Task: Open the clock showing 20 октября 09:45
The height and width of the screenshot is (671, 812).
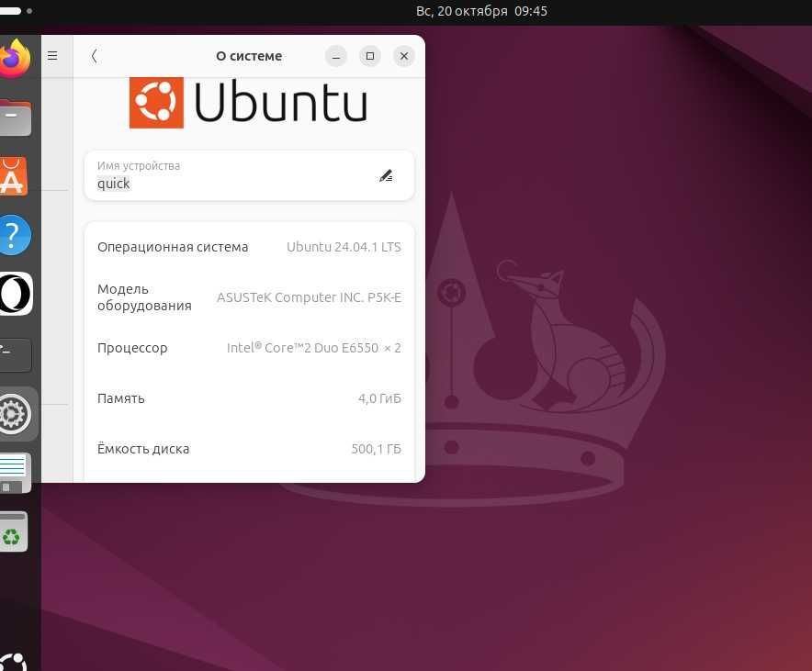Action: [481, 11]
